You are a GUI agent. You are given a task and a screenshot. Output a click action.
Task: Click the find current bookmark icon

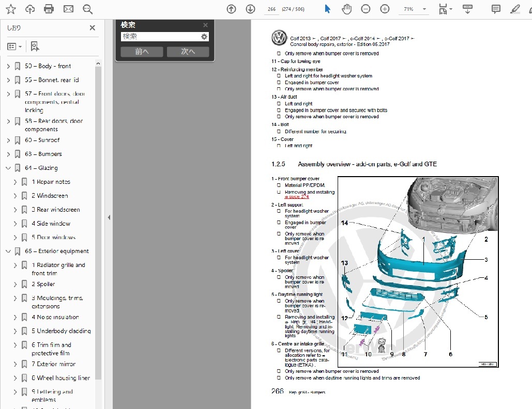click(35, 46)
